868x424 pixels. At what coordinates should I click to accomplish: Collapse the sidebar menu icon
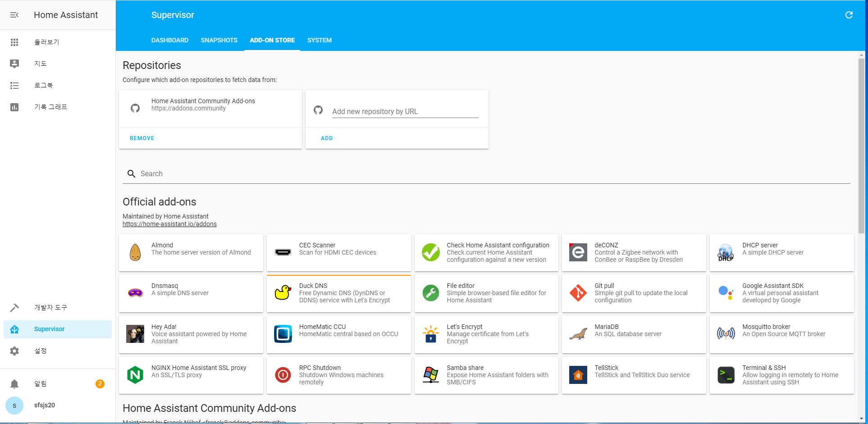(x=14, y=15)
